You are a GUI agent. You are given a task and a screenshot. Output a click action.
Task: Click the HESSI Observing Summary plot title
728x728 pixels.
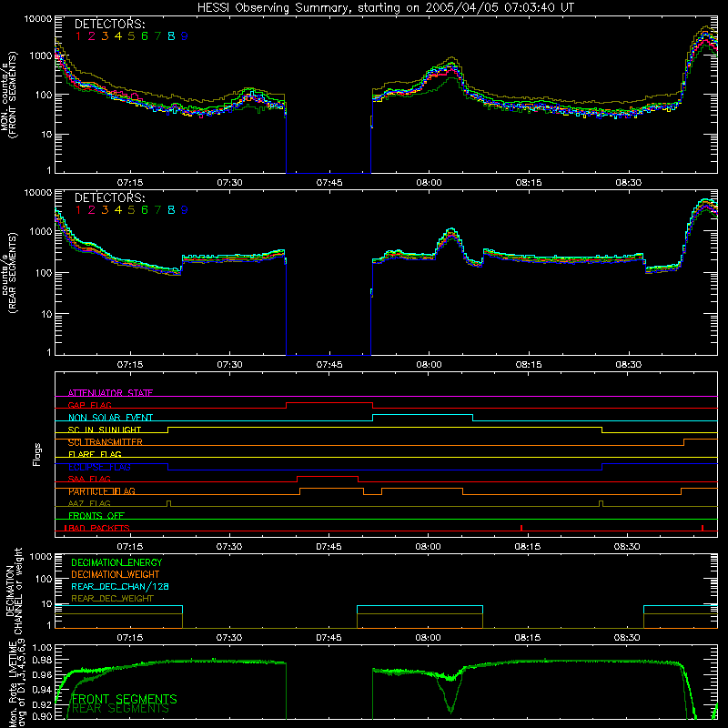(x=386, y=8)
